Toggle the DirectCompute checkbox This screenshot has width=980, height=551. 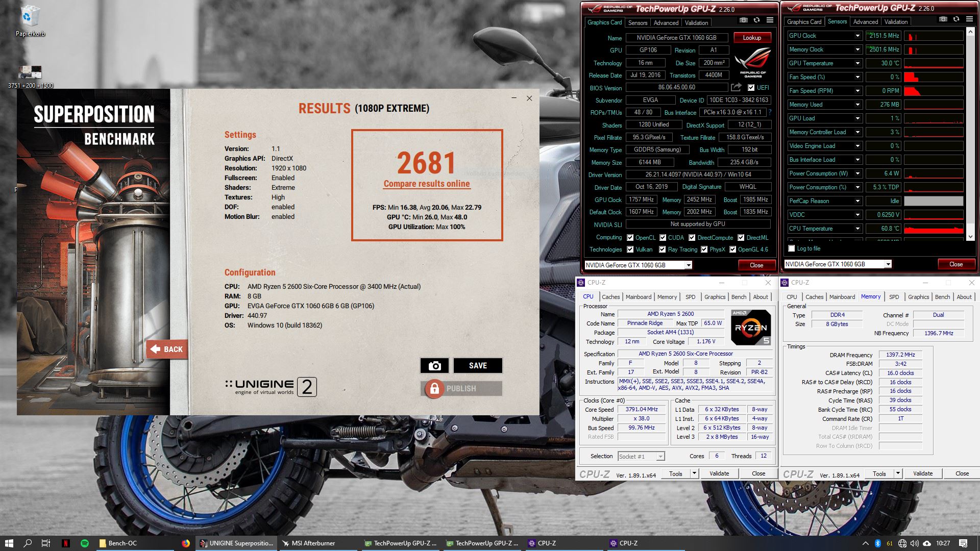(692, 238)
